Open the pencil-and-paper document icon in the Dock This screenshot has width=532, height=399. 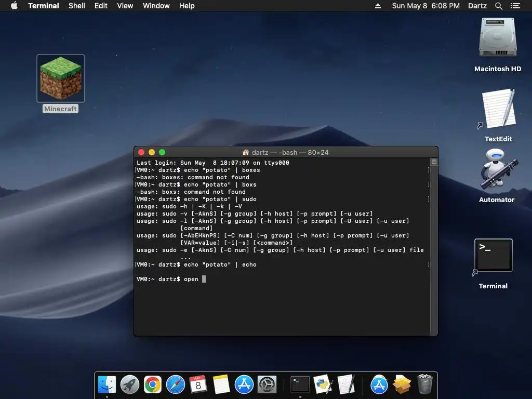pyautogui.click(x=346, y=384)
